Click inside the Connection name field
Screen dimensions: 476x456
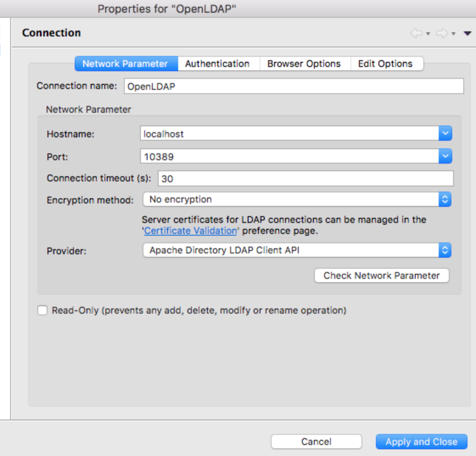click(x=293, y=86)
